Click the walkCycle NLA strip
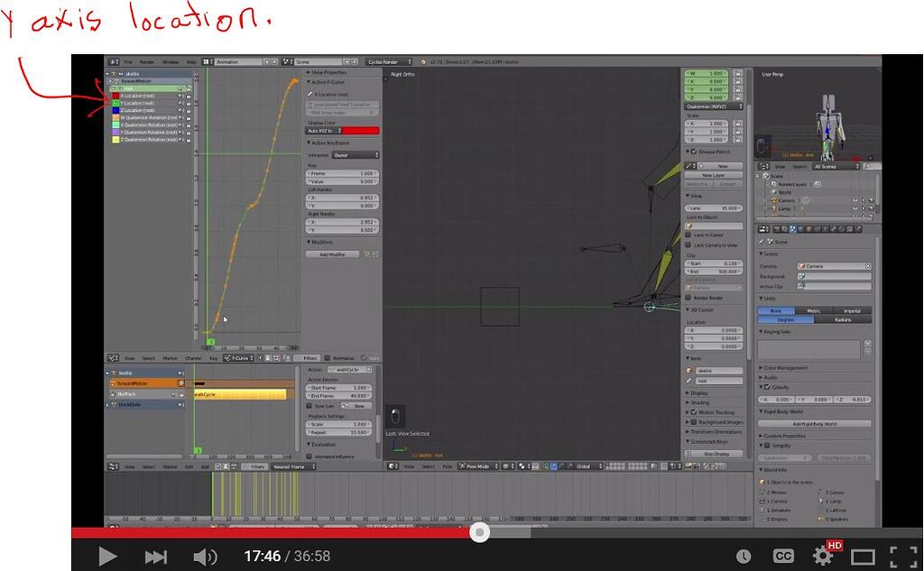924x571 pixels. [x=240, y=394]
